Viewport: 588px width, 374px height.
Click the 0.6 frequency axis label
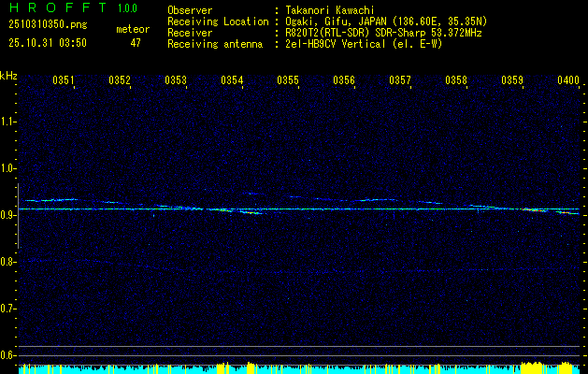(8, 354)
